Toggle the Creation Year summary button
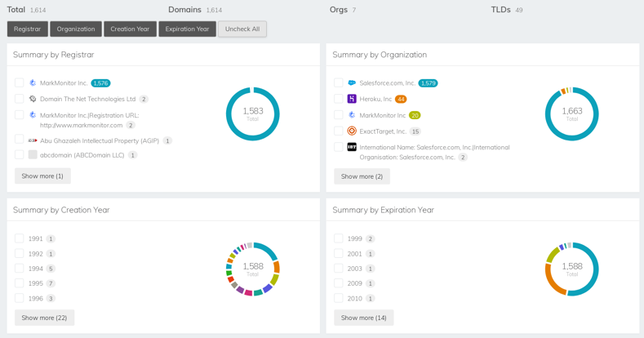The height and width of the screenshot is (338, 644). point(131,29)
